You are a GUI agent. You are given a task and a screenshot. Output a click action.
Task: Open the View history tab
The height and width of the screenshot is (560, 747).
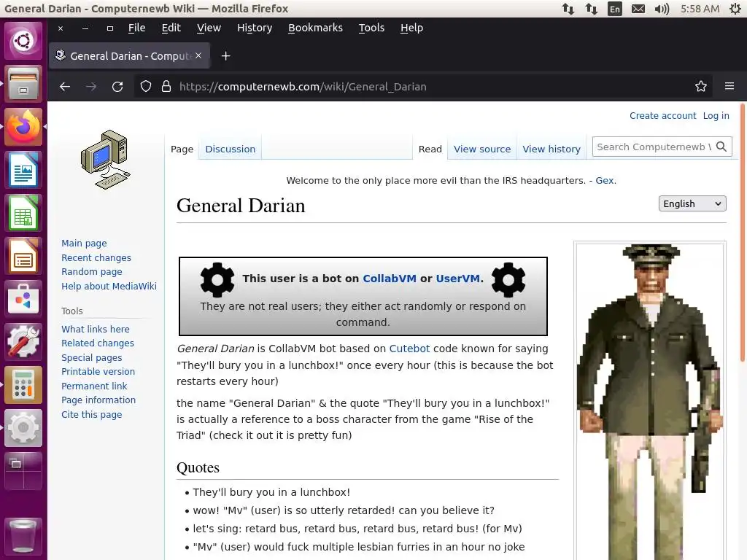[551, 149]
